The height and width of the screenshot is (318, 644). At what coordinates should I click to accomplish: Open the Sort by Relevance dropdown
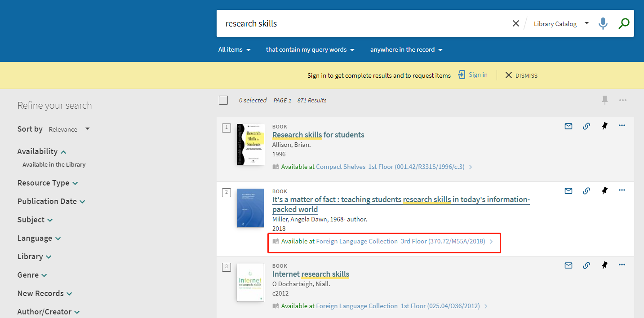click(x=69, y=129)
